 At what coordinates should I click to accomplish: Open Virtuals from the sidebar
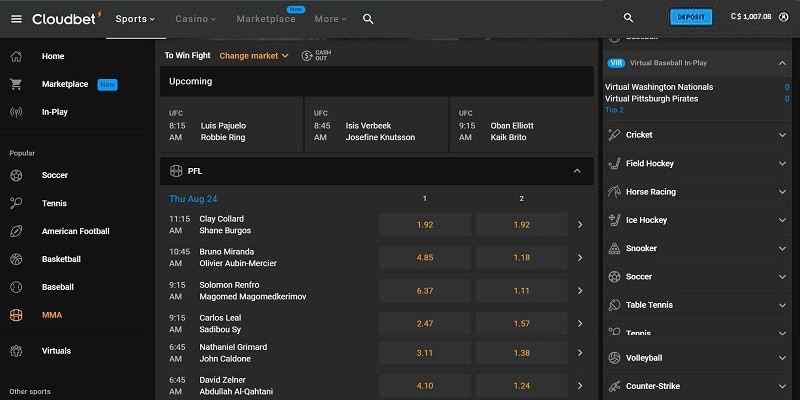56,351
